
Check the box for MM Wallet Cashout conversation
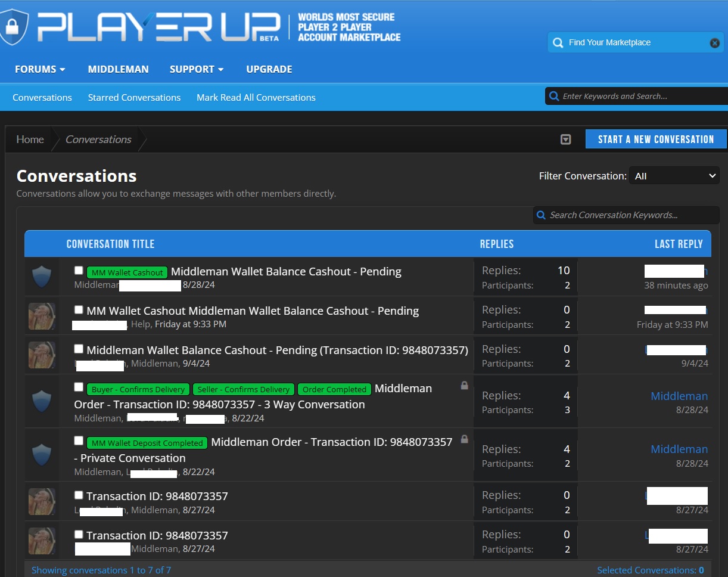pyautogui.click(x=79, y=271)
